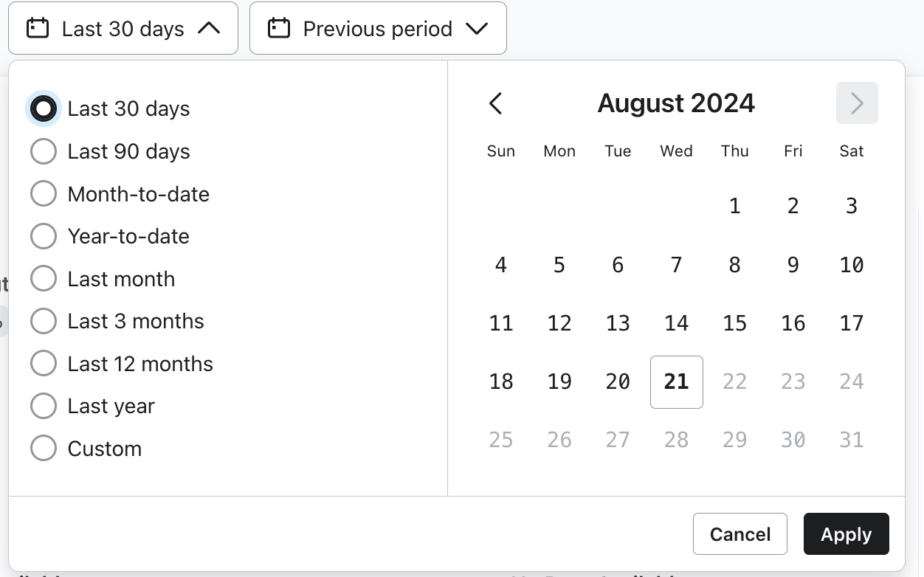Click the next month right arrow

pyautogui.click(x=857, y=103)
